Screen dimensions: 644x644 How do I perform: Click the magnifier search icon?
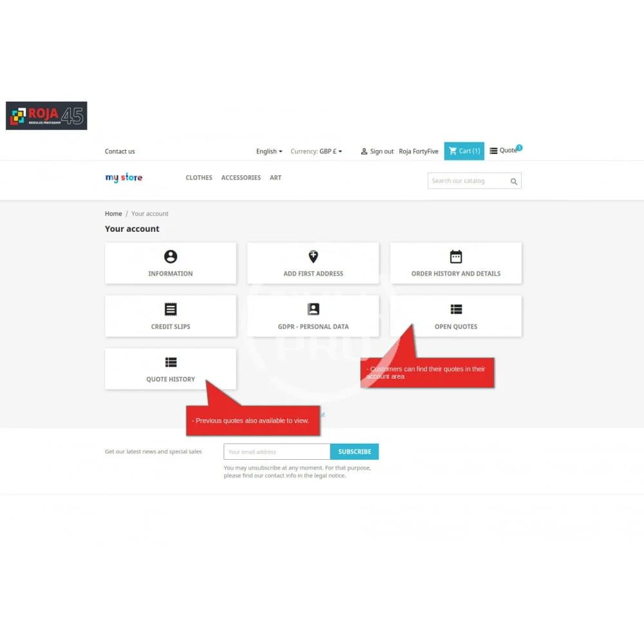[x=514, y=182]
